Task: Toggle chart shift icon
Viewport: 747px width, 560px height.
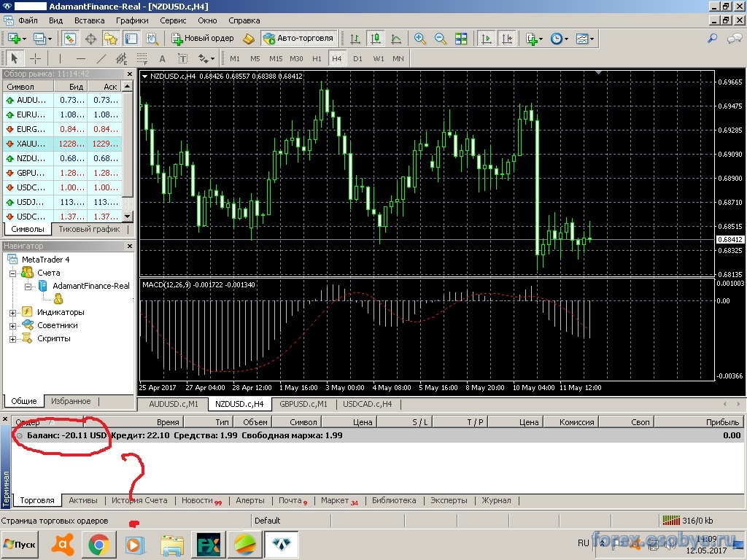Action: pyautogui.click(x=507, y=39)
